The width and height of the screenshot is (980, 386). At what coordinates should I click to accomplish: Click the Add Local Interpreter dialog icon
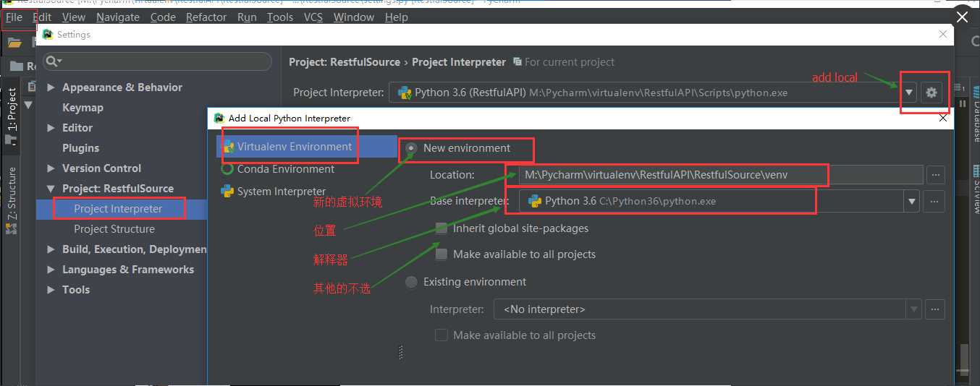point(219,118)
